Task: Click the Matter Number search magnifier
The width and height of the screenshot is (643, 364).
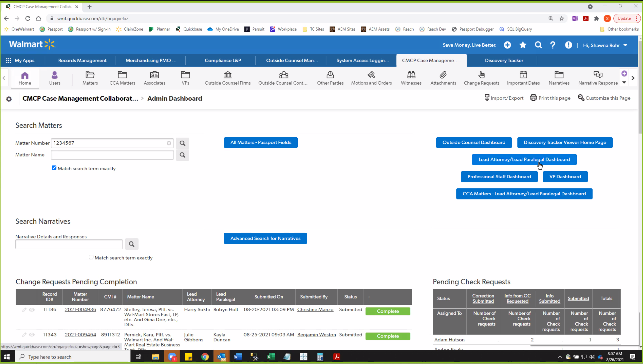Action: (x=182, y=143)
